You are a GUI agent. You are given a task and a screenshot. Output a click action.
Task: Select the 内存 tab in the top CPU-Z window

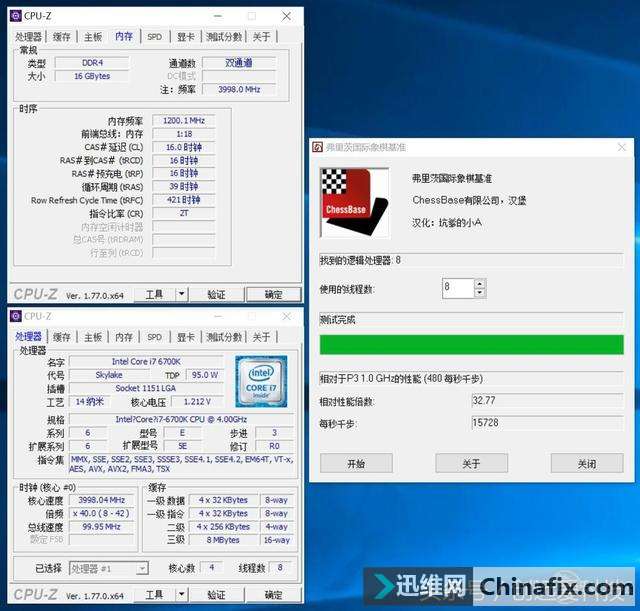tap(124, 36)
